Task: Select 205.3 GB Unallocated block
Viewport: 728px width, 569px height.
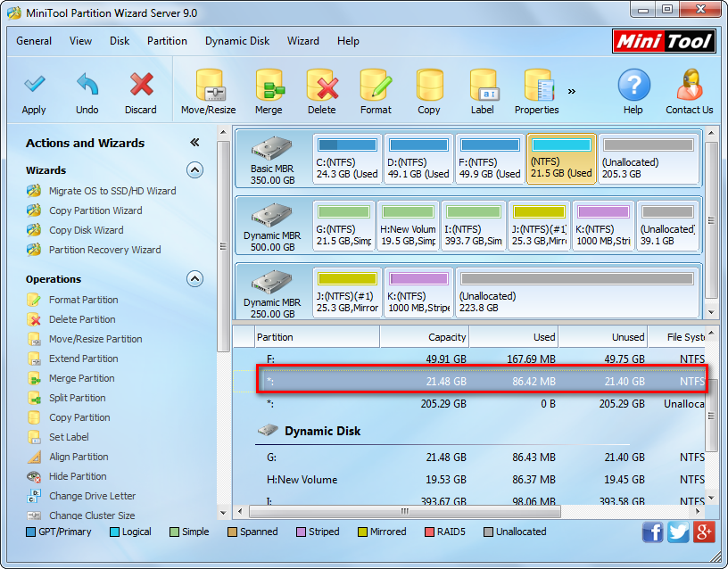Action: click(x=649, y=159)
